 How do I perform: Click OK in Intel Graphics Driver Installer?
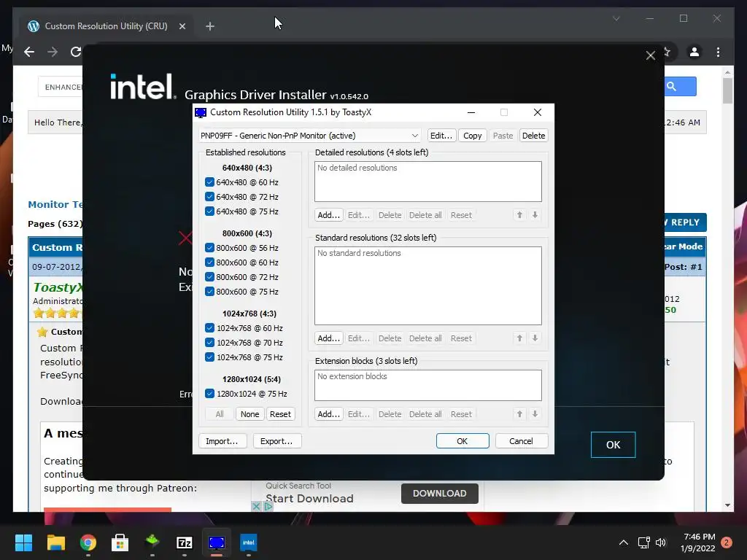click(613, 445)
